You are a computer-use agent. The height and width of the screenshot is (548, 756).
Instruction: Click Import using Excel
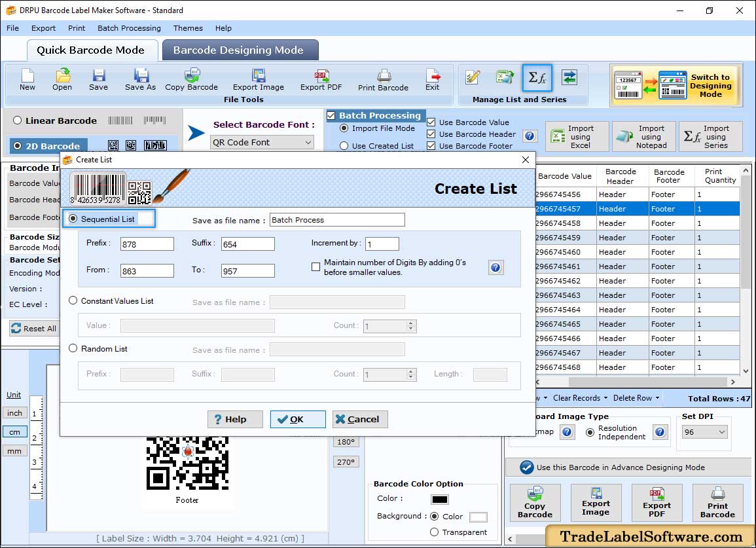tap(577, 137)
